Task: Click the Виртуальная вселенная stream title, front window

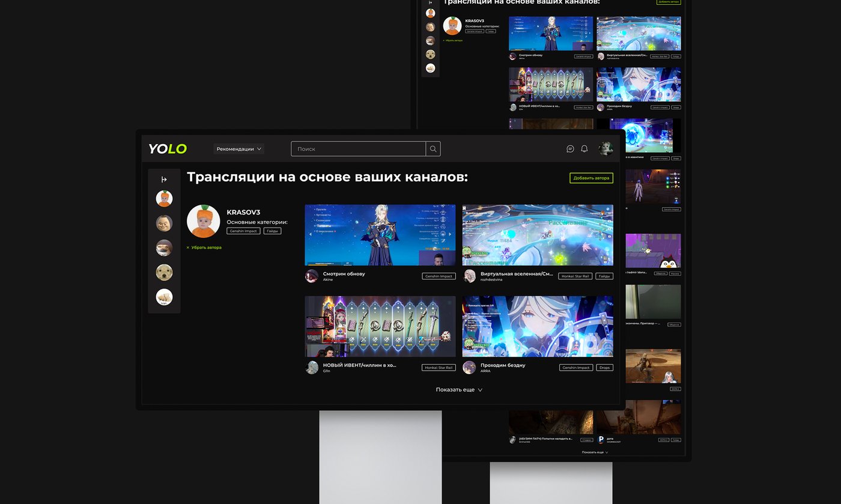Action: [x=517, y=273]
